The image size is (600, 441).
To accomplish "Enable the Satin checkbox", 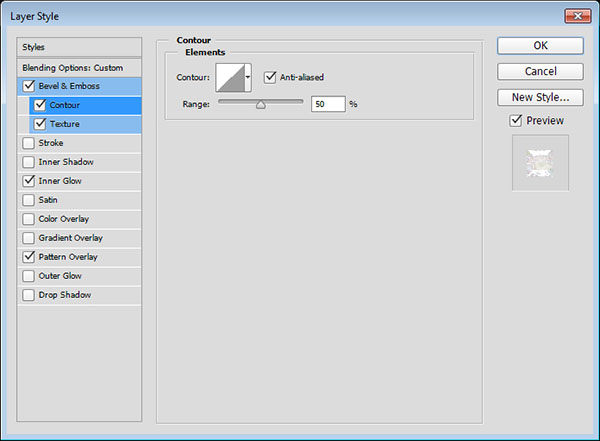I will click(28, 200).
